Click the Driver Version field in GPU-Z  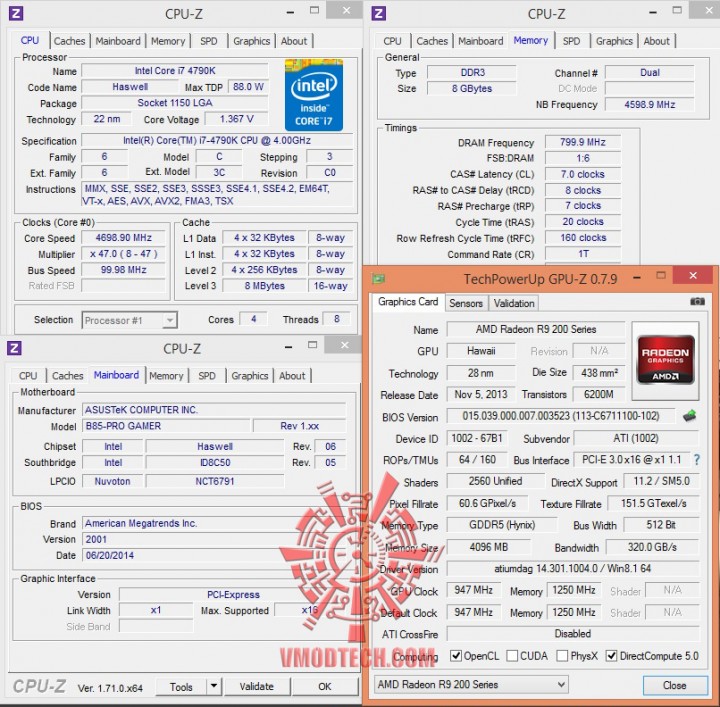(573, 568)
